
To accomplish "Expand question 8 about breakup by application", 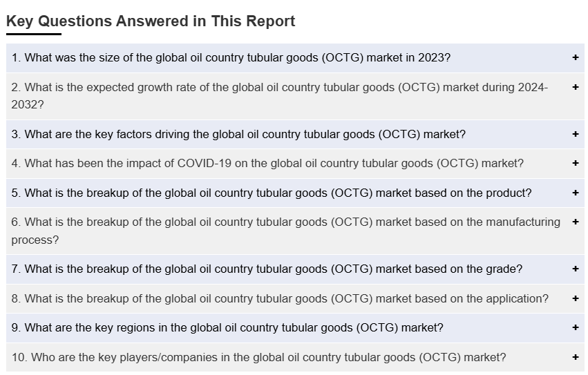I will 280,299.
